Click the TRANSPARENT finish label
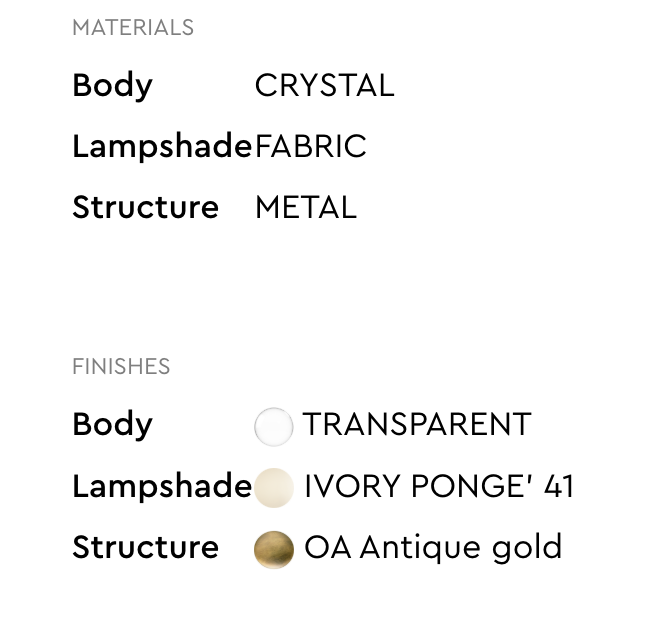 click(417, 425)
